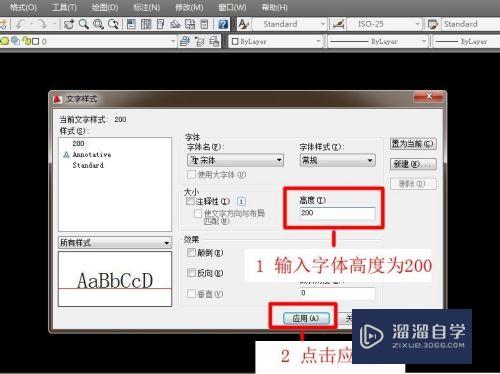
Task: Open the 窗口(W) menu
Action: click(x=232, y=7)
